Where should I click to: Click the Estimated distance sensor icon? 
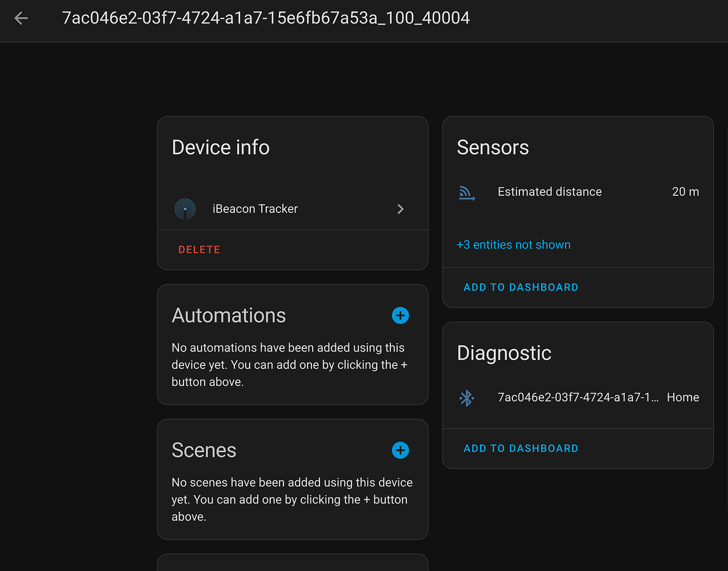click(467, 193)
